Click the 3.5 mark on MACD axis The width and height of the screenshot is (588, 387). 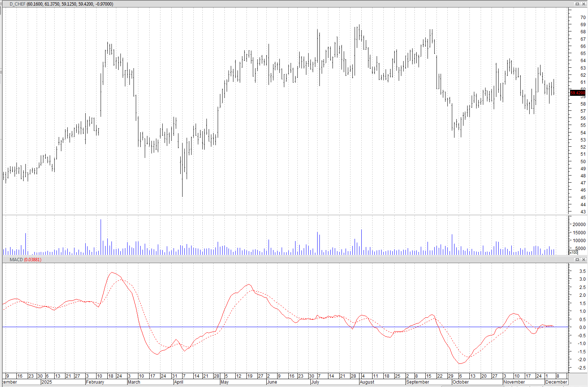coord(582,271)
